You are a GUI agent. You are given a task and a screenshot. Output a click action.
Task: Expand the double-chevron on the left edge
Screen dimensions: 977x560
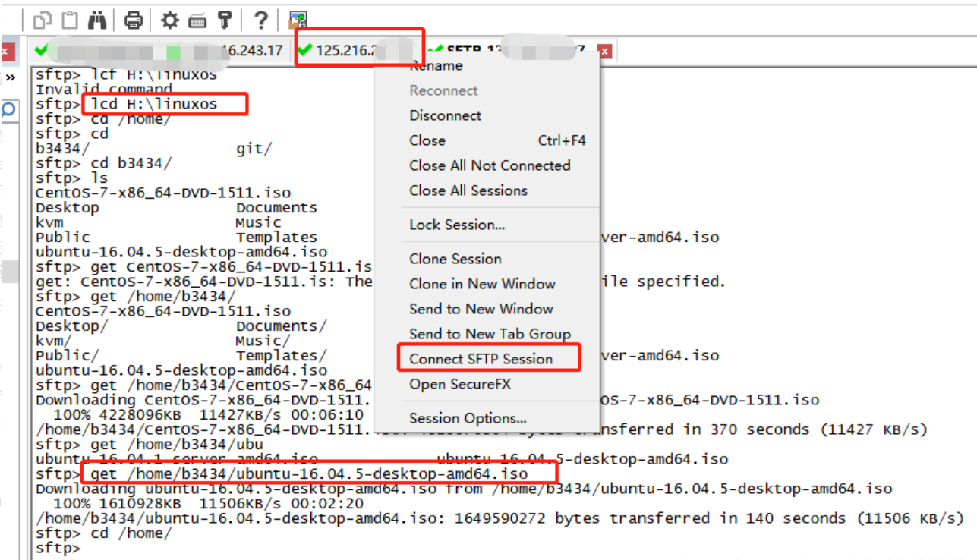point(11,77)
